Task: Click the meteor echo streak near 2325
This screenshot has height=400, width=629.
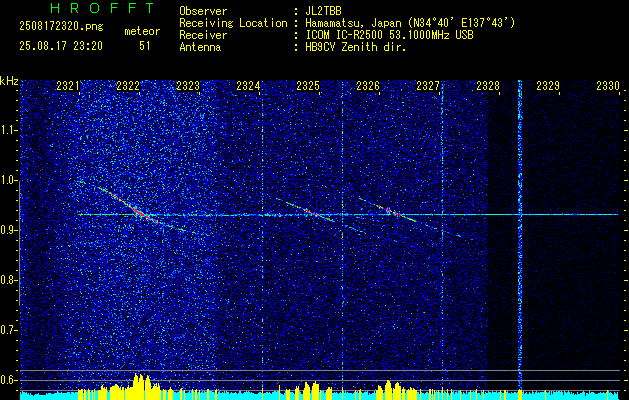Action: click(309, 211)
